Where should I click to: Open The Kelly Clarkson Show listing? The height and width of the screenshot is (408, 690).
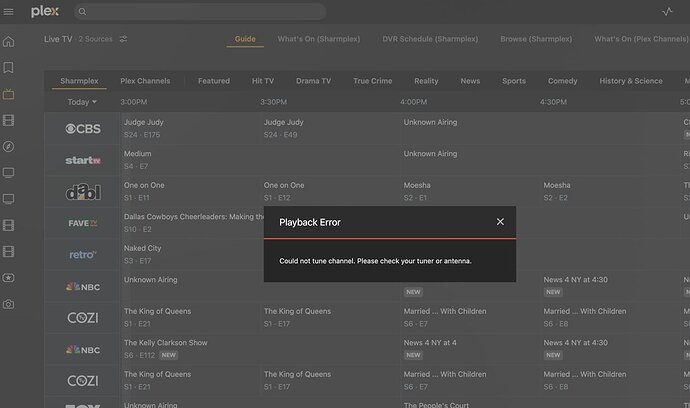pyautogui.click(x=260, y=349)
